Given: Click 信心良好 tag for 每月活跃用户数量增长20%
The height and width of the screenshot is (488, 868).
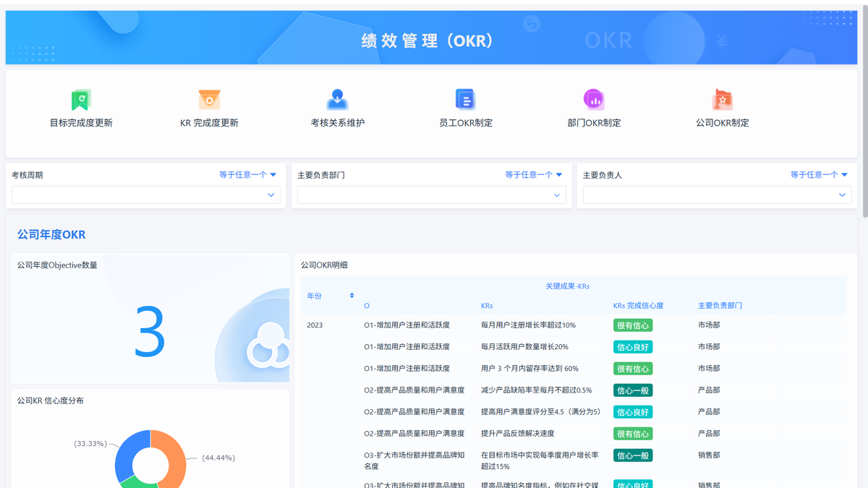Looking at the screenshot, I should coord(633,347).
